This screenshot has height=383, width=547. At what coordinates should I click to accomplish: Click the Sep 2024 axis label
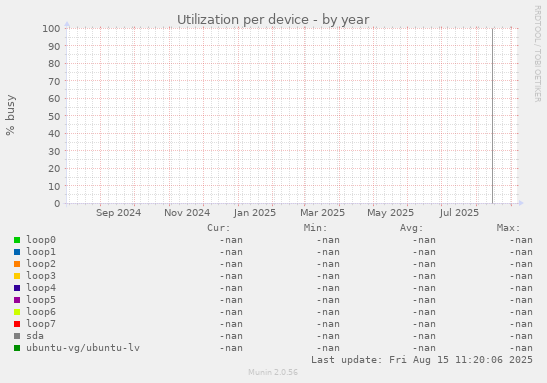[x=119, y=213]
